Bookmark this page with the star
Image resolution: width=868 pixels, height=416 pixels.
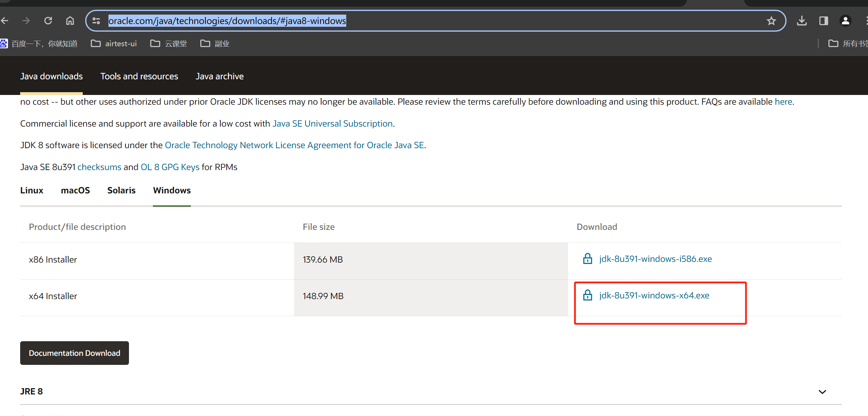point(771,21)
